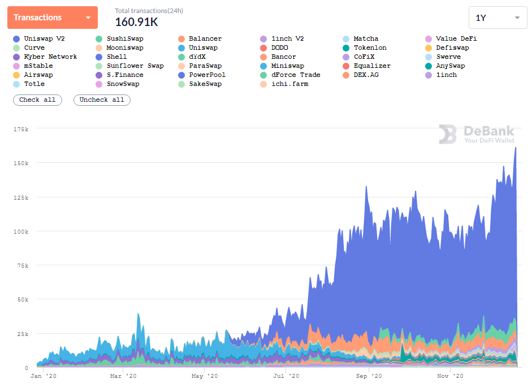532x392 pixels.
Task: Click the ParaSwap legend label
Action: coord(205,66)
